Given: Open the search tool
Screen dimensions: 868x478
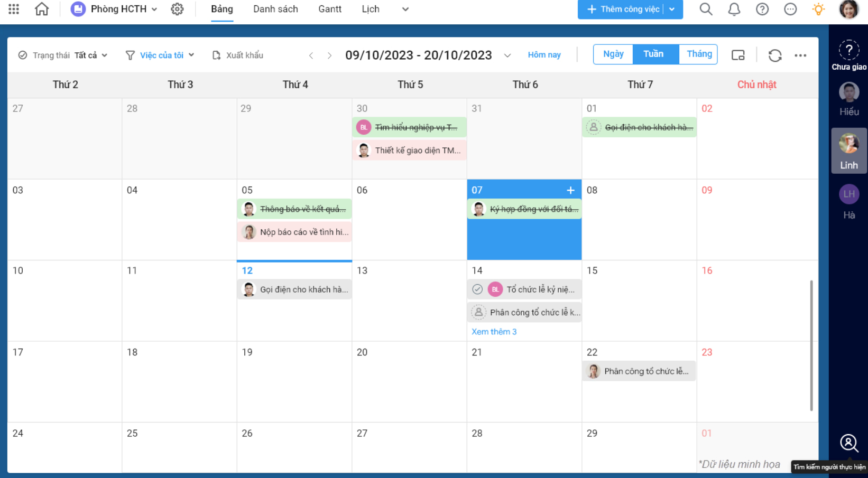Looking at the screenshot, I should pos(706,9).
